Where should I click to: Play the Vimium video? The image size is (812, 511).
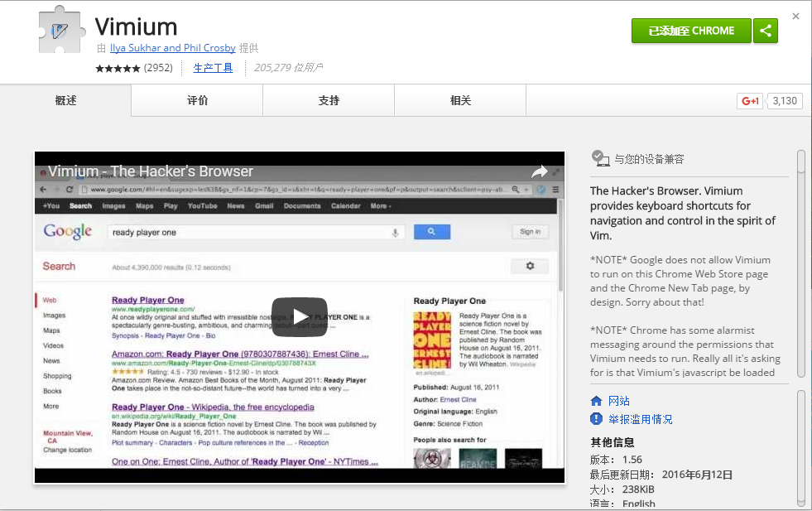300,316
